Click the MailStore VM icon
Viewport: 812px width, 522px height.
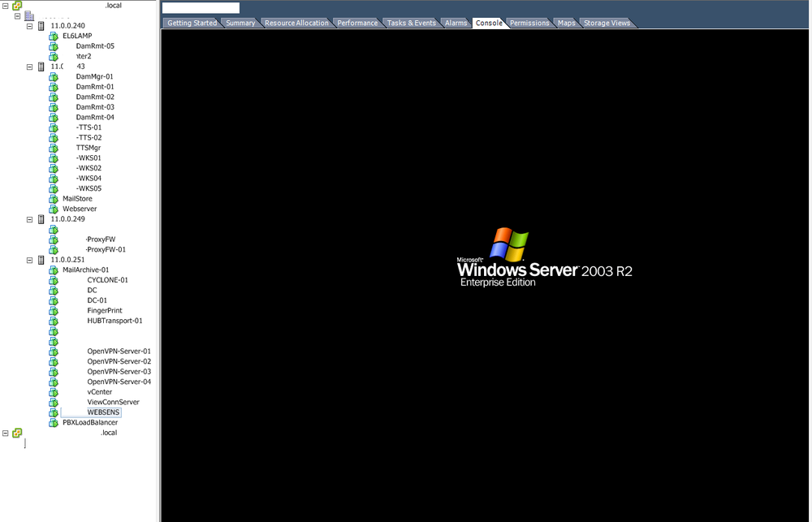click(x=54, y=199)
